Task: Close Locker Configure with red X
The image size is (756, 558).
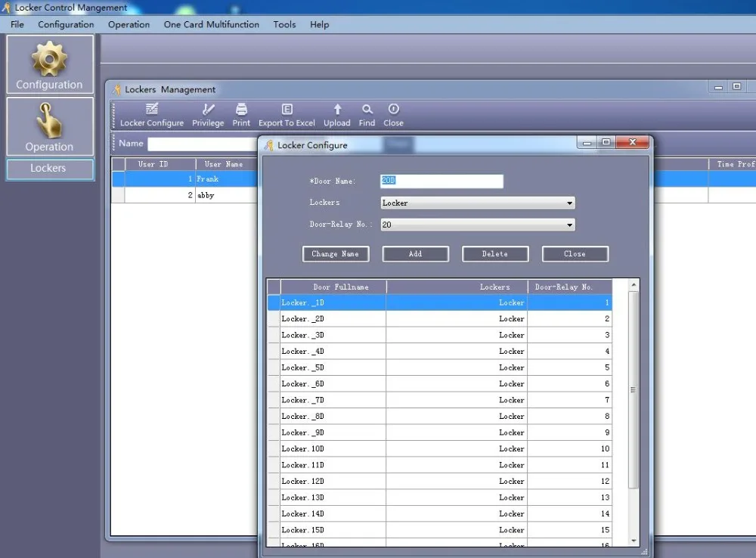Action: pyautogui.click(x=633, y=142)
